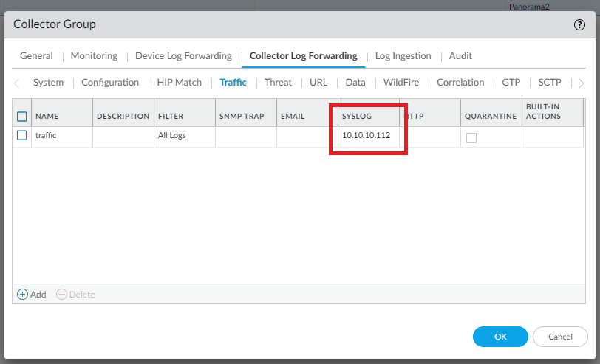Select the HIP Match log tab
Screen dimensions: 600x364
[x=179, y=82]
